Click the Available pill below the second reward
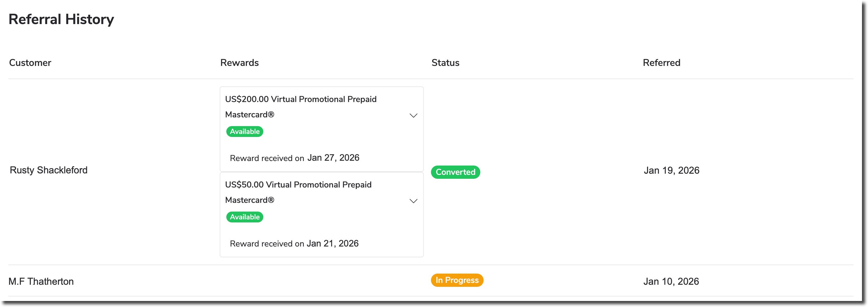Image resolution: width=868 pixels, height=307 pixels. tap(245, 217)
